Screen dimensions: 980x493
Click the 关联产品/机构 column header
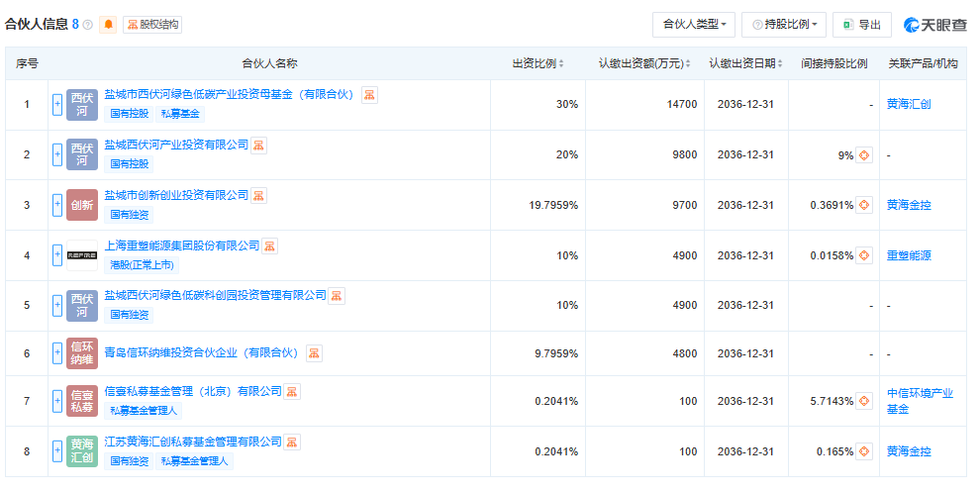click(x=923, y=63)
